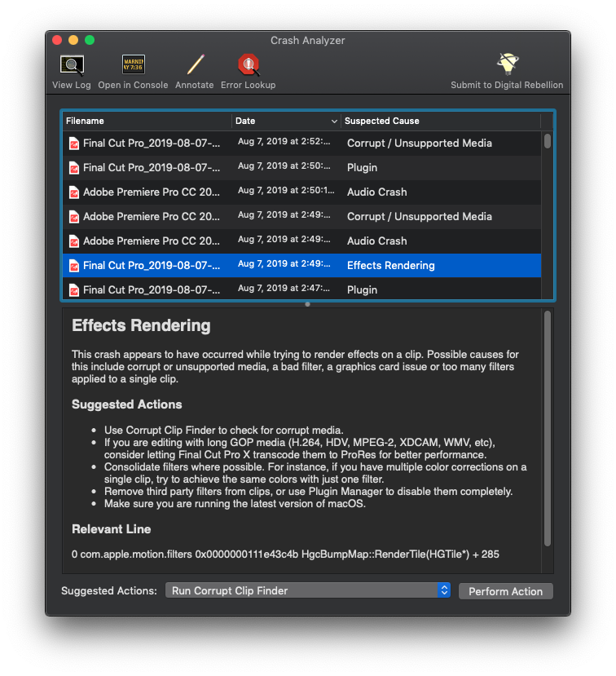Select Final Cut Pro row at 2:50 Plugin
The image size is (616, 676).
pyautogui.click(x=301, y=168)
